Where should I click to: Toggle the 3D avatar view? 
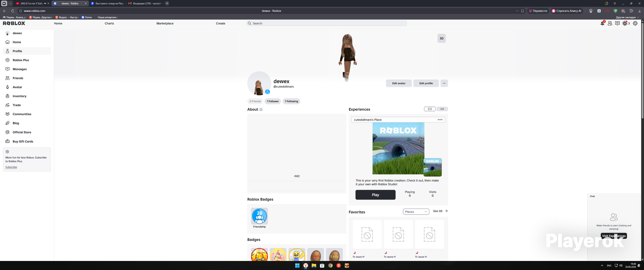click(441, 38)
